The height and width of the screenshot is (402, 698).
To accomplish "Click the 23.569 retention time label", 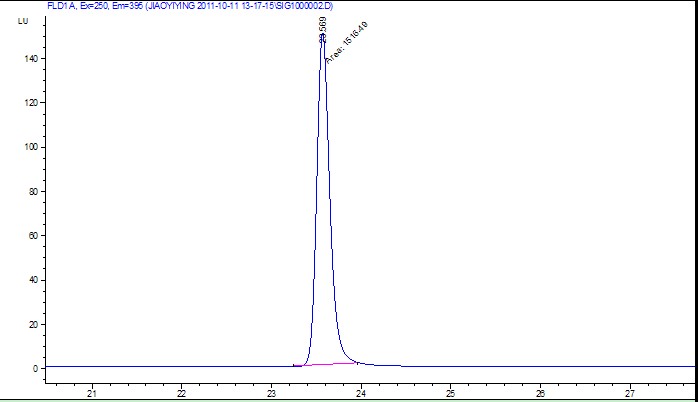I will (x=323, y=29).
